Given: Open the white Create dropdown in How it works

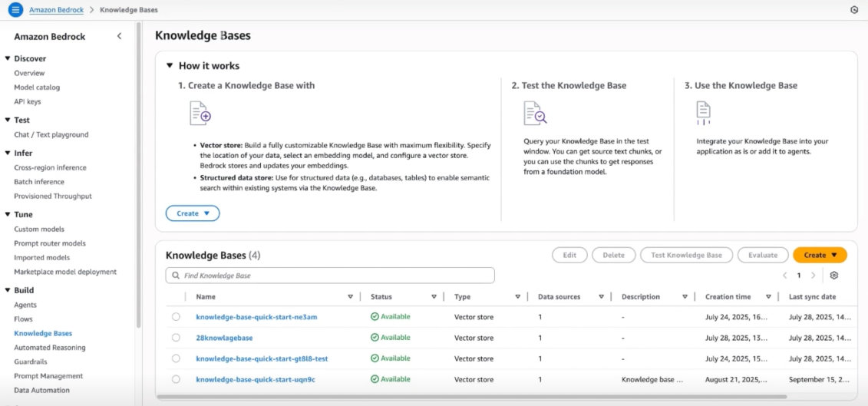Looking at the screenshot, I should click(x=193, y=213).
